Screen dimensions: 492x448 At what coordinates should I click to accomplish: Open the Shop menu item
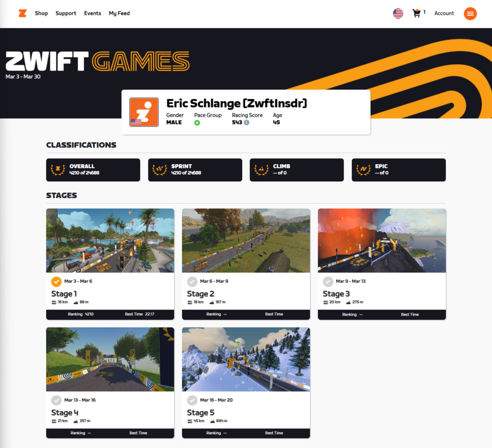click(x=41, y=13)
